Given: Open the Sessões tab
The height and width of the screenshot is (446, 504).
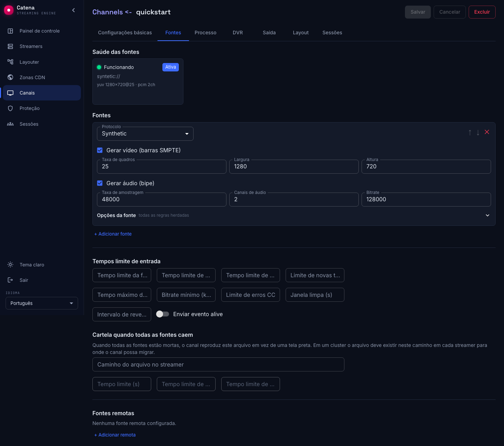Looking at the screenshot, I should pyautogui.click(x=332, y=33).
